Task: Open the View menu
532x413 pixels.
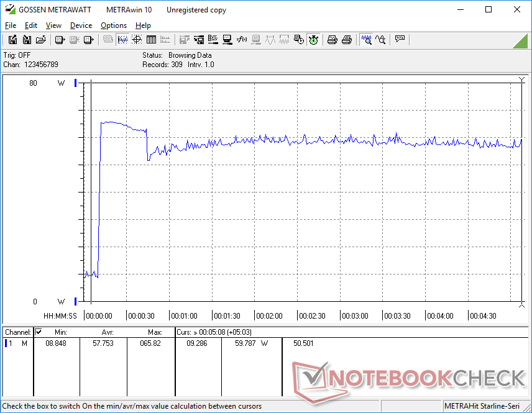Action: (x=53, y=25)
